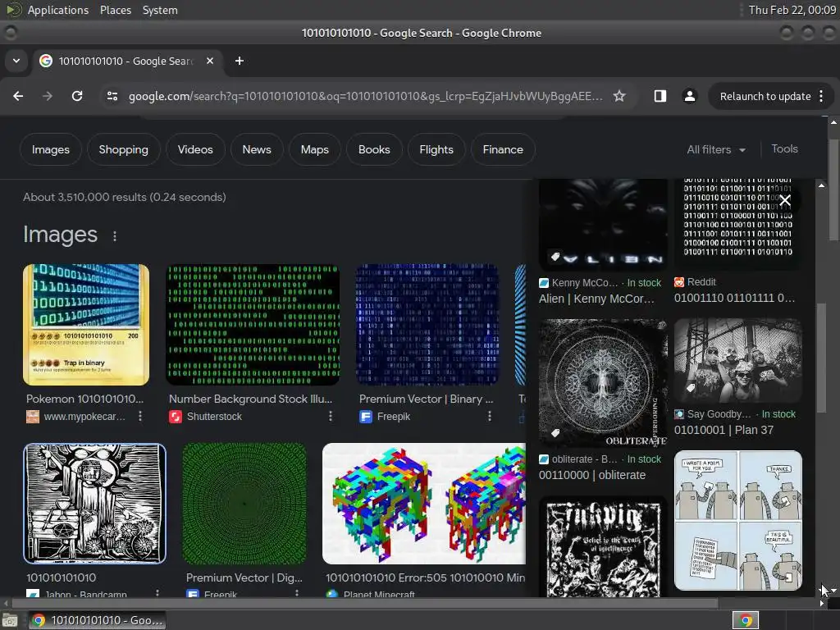Open the Plan 37 band photo thumbnail
The width and height of the screenshot is (840, 630).
click(x=737, y=361)
